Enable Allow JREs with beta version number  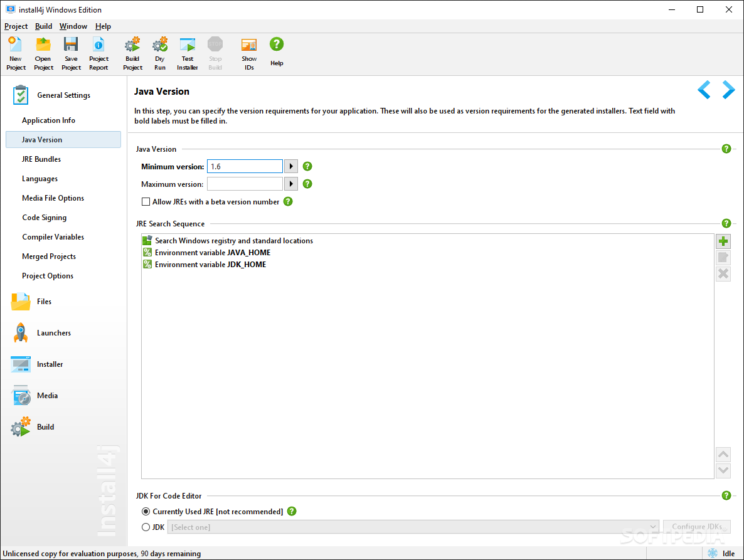tap(146, 201)
